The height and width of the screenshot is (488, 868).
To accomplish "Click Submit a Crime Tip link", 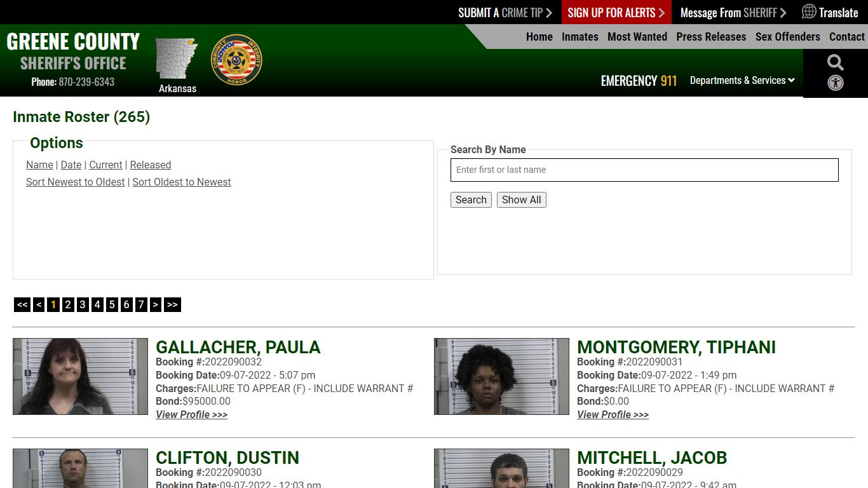I will point(505,13).
